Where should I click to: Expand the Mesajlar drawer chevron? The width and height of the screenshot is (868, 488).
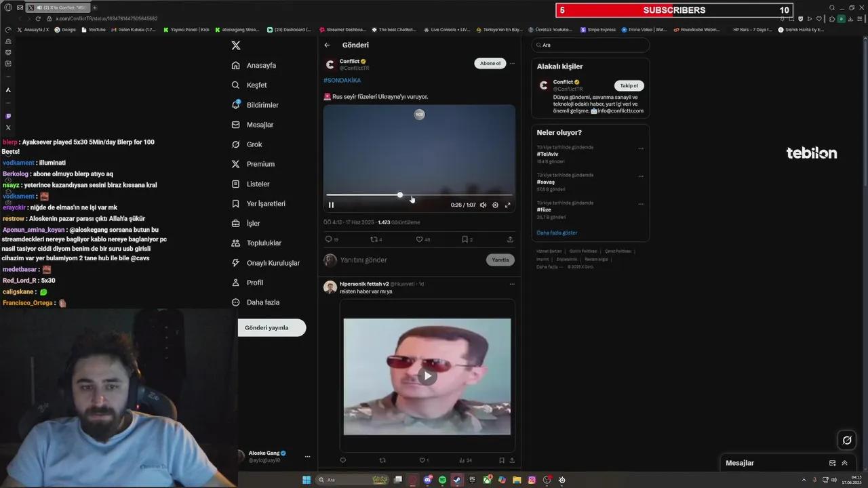844,463
